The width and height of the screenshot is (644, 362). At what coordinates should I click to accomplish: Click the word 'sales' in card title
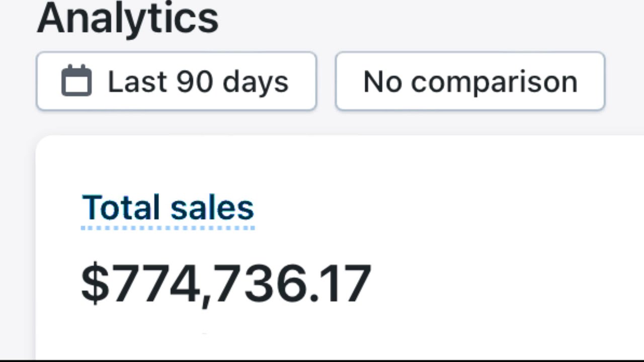click(x=212, y=208)
